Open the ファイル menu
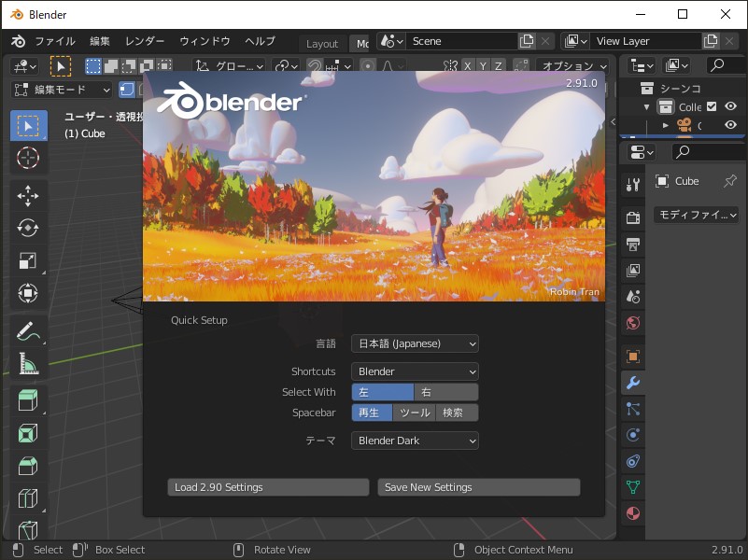Screen dimensions: 748x560 click(x=56, y=41)
